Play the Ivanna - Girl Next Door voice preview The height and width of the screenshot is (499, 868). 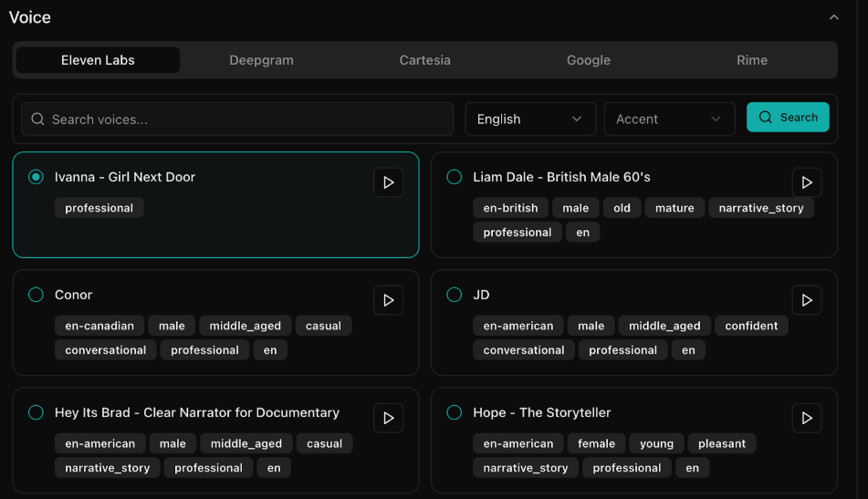pos(388,182)
